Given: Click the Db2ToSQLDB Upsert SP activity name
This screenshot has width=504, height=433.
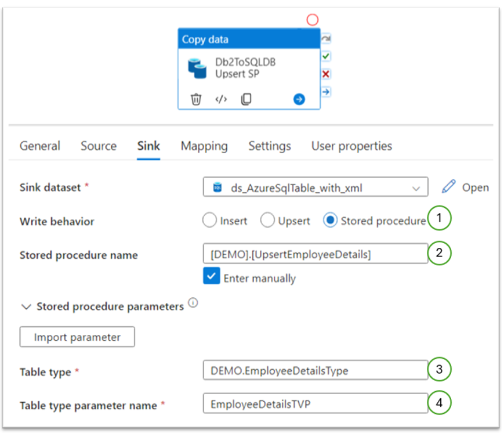Looking at the screenshot, I should tap(245, 68).
